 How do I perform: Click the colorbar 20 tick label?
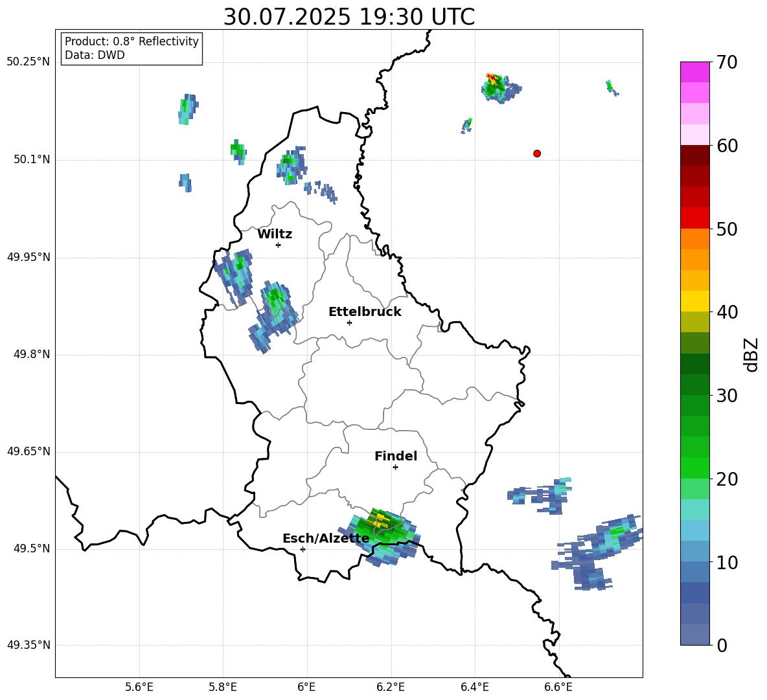[x=727, y=479]
